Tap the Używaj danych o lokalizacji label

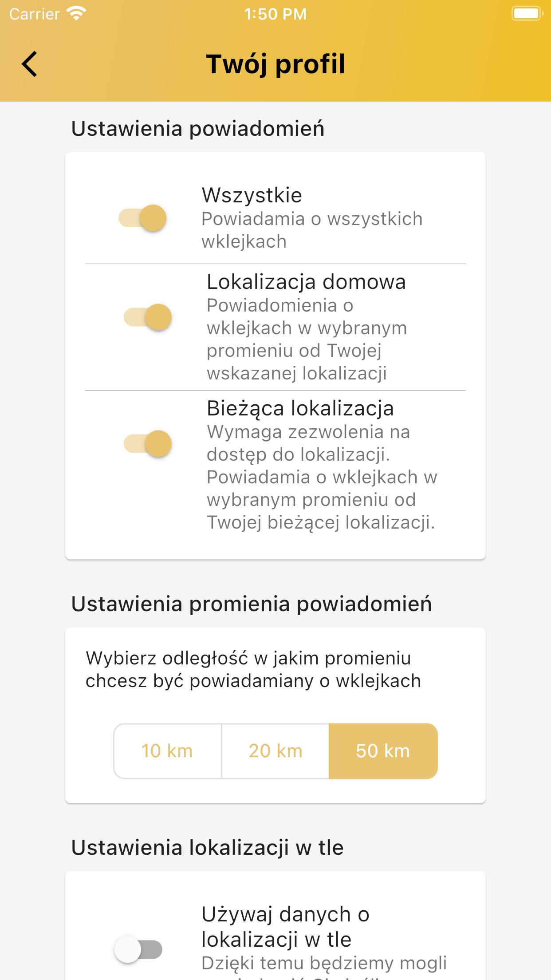pos(285,927)
